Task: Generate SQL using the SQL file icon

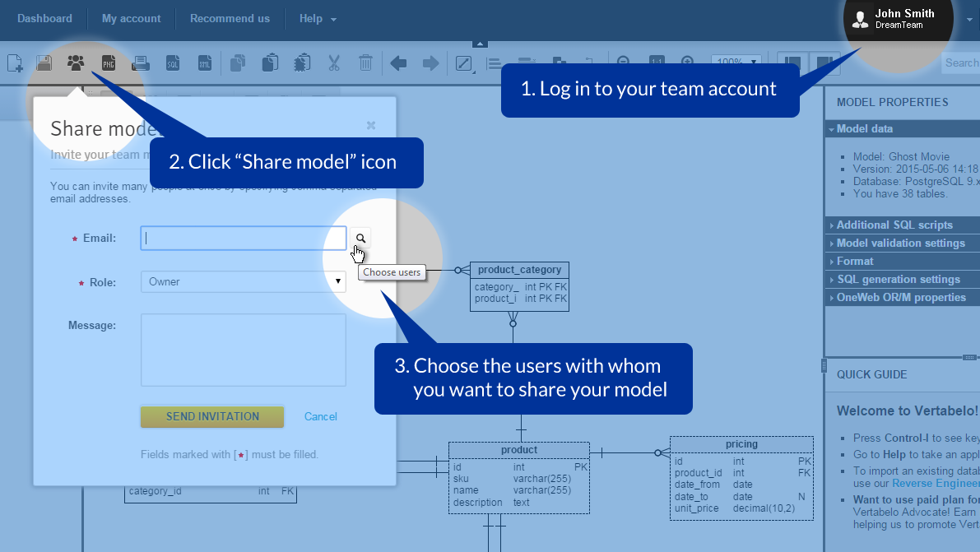Action: coord(173,63)
